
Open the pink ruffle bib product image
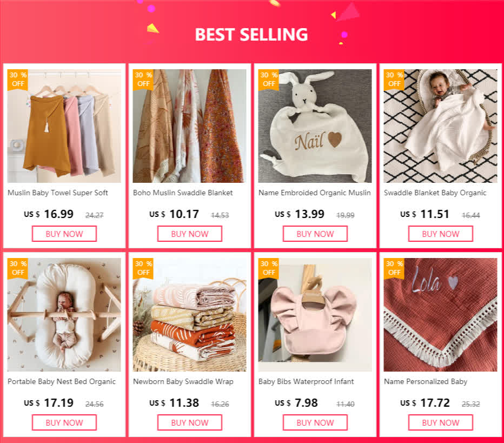315,315
